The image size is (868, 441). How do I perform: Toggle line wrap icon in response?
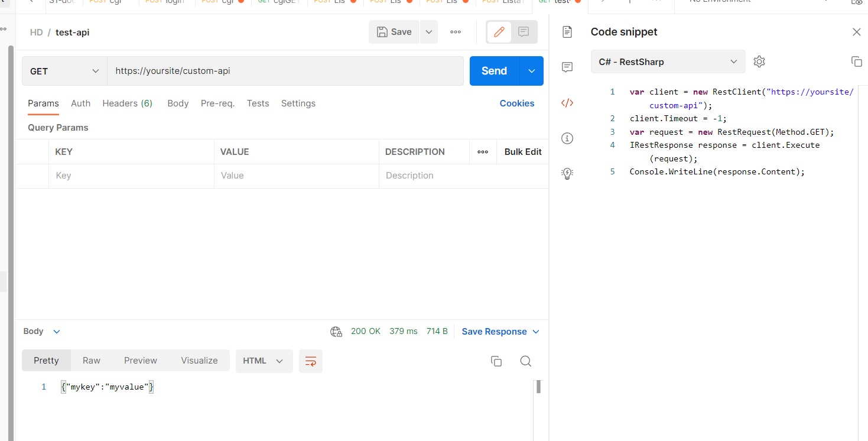click(x=311, y=361)
